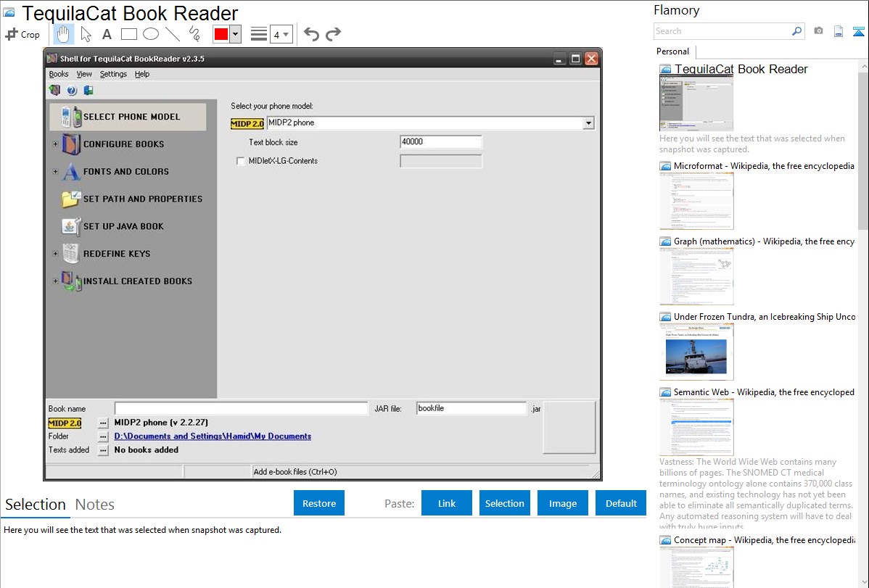The image size is (869, 588).
Task: Open the Books menu
Action: [x=59, y=74]
